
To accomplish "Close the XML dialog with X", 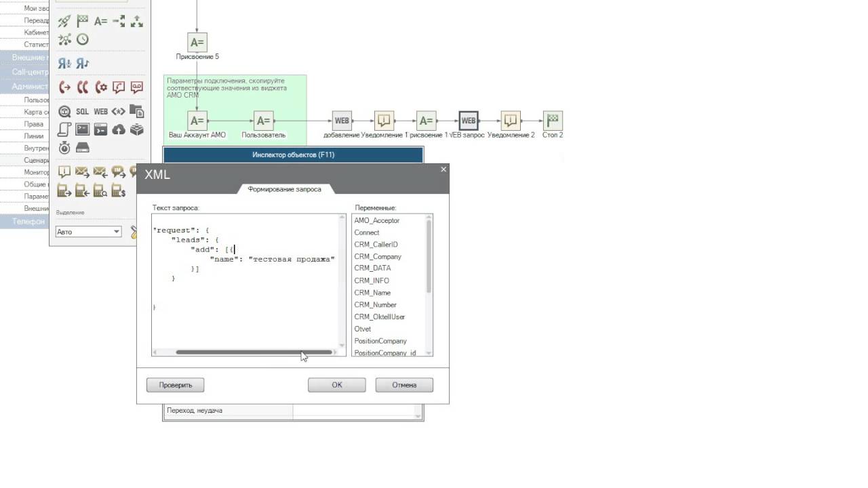I will (443, 169).
